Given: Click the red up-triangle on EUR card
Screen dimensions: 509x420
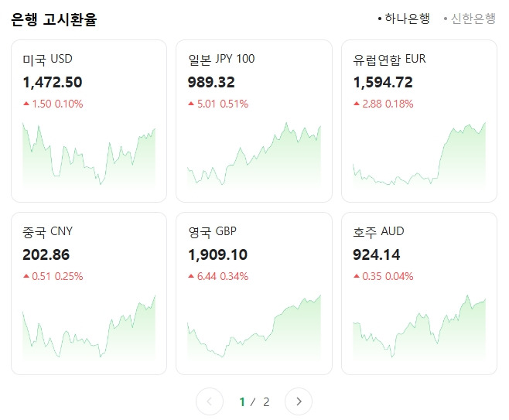Looking at the screenshot, I should [356, 104].
